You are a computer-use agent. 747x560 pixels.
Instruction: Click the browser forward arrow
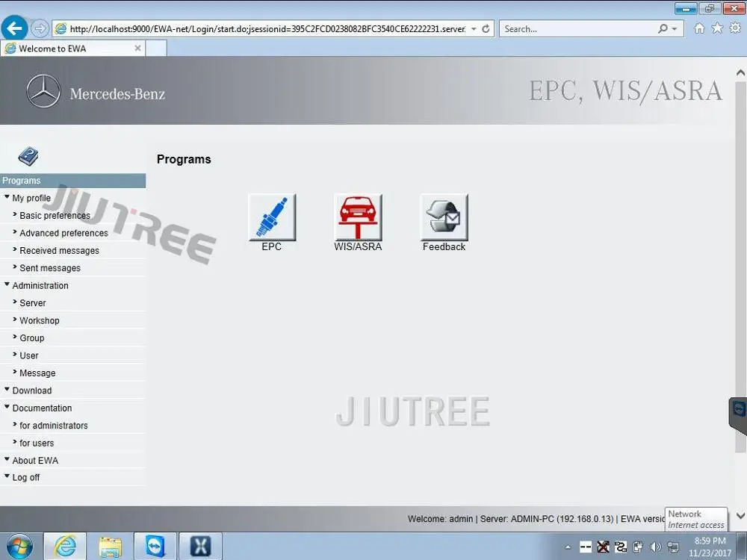coord(40,28)
